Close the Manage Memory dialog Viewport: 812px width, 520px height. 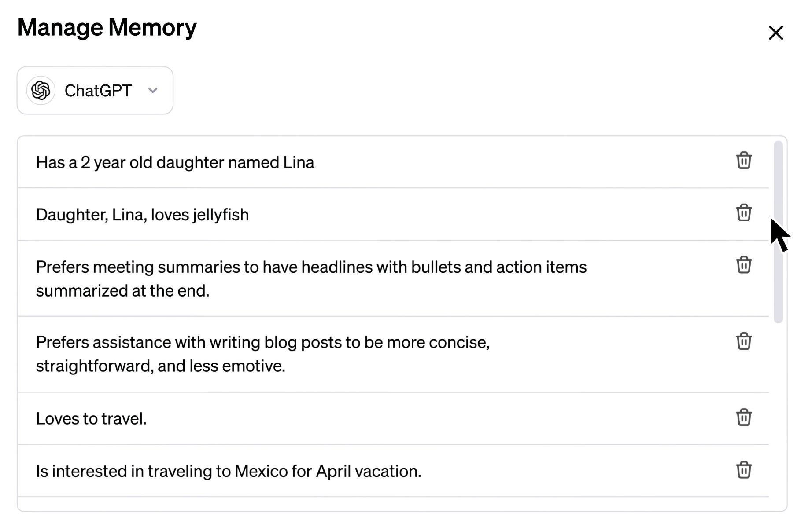coord(775,33)
